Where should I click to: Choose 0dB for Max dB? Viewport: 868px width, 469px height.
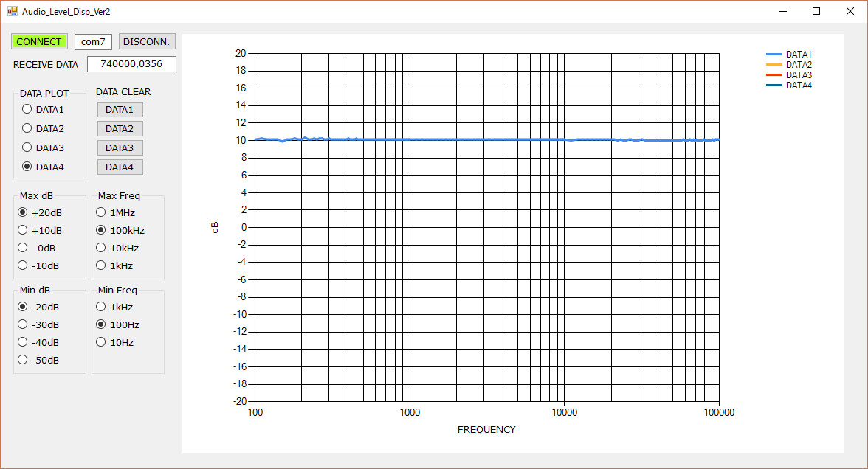click(23, 248)
